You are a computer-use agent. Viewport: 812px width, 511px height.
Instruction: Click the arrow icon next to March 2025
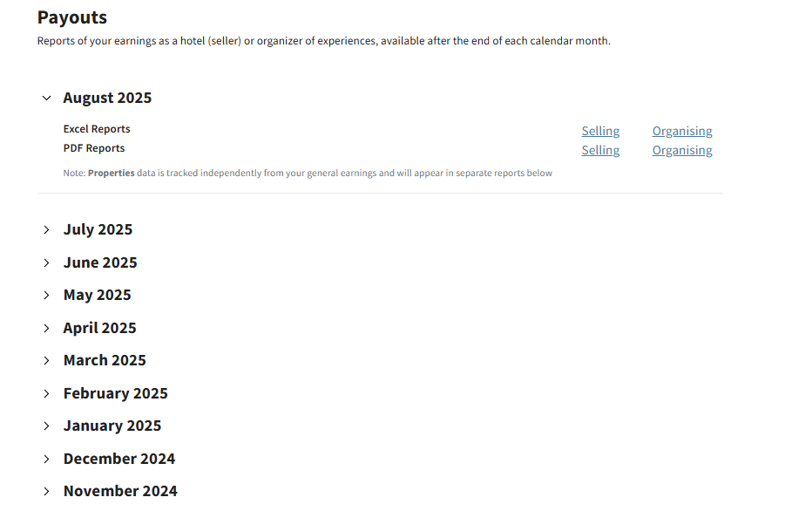click(46, 361)
